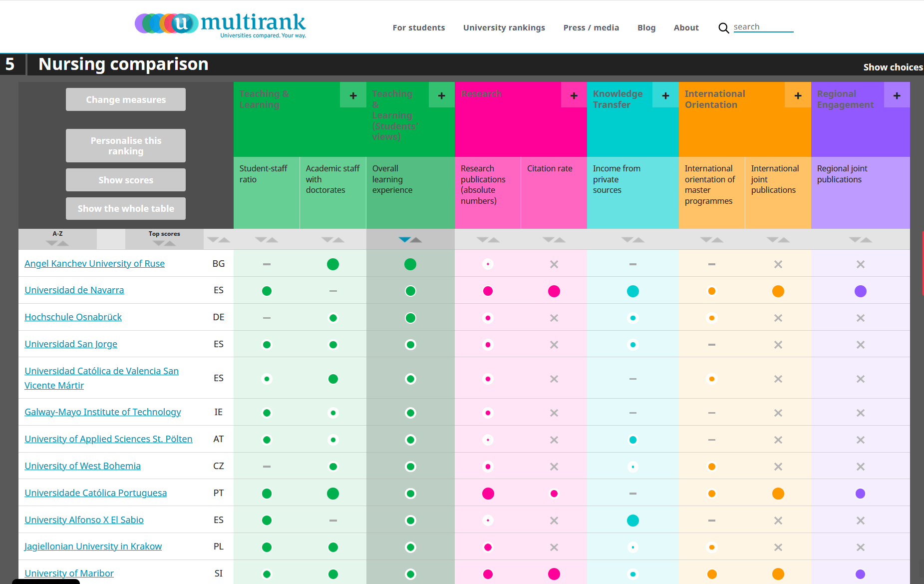The image size is (924, 584).
Task: Click the search magnifier icon
Action: (x=723, y=28)
